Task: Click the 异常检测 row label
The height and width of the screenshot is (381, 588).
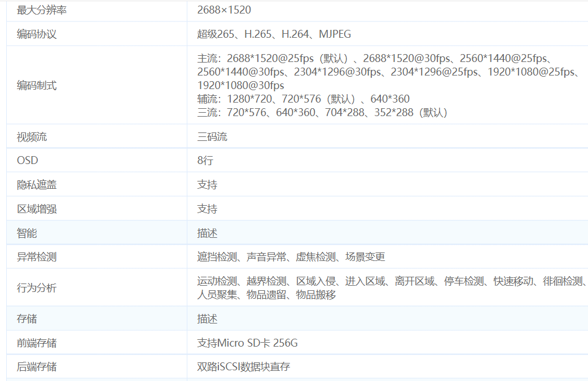Action: [37, 257]
